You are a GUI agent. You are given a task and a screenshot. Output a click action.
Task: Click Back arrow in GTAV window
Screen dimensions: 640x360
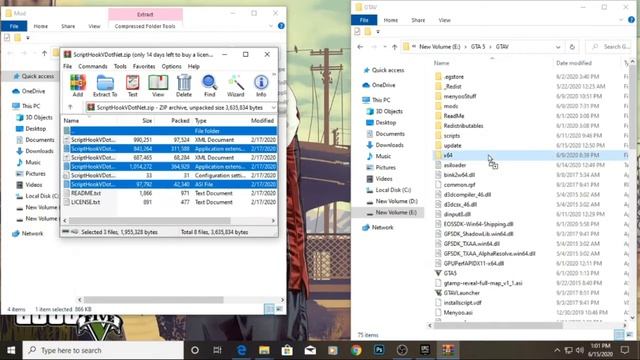click(x=360, y=47)
